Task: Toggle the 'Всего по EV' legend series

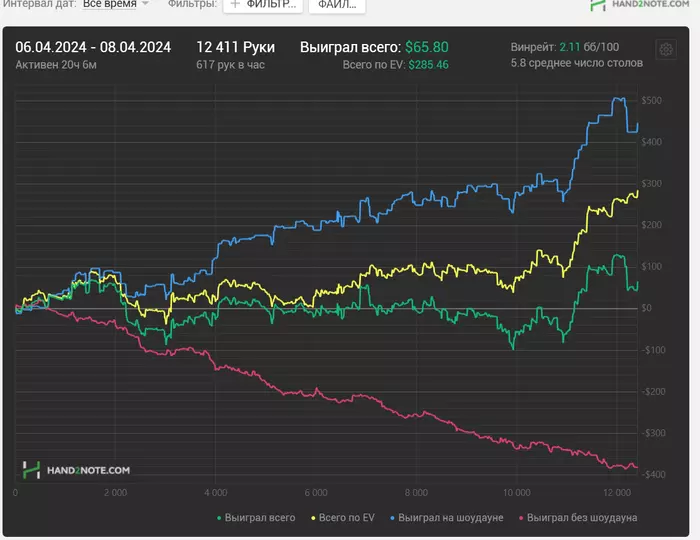Action: click(343, 518)
